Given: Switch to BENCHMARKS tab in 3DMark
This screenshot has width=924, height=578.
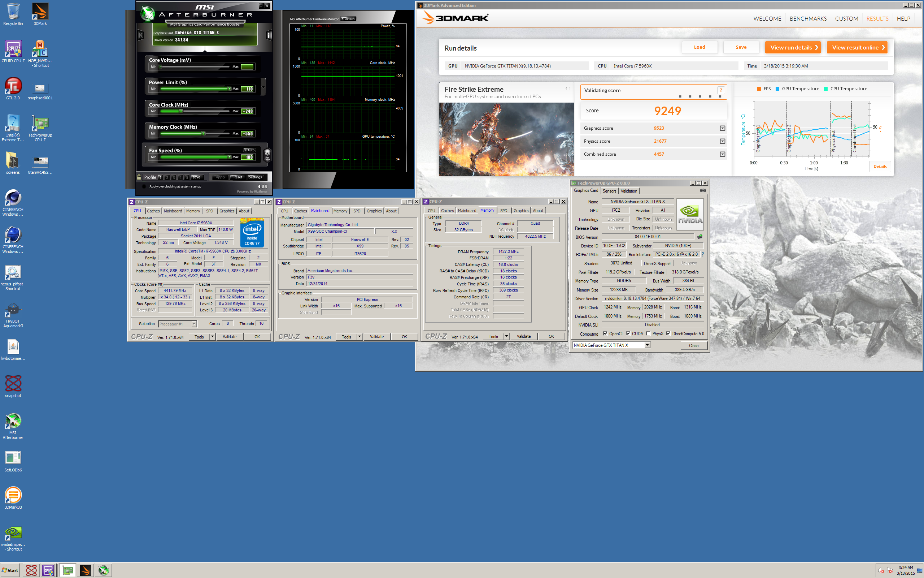Looking at the screenshot, I should point(808,18).
